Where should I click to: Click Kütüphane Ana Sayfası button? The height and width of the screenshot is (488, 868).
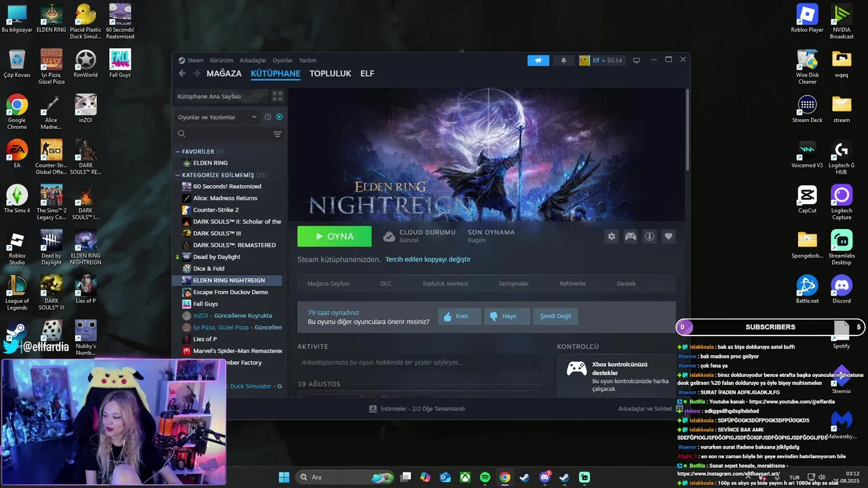point(220,96)
